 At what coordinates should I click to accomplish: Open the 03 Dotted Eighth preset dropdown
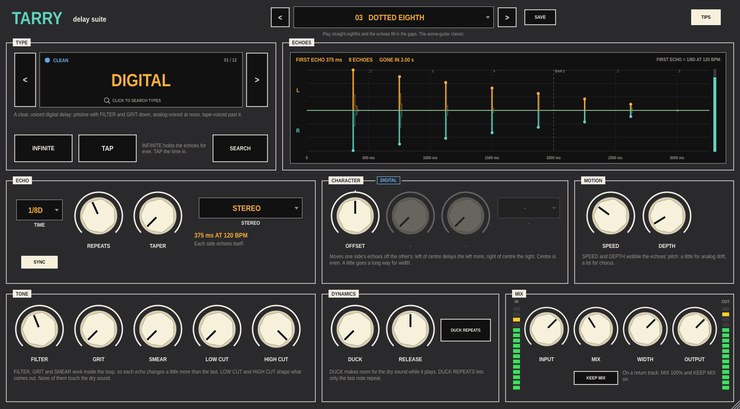pyautogui.click(x=394, y=17)
